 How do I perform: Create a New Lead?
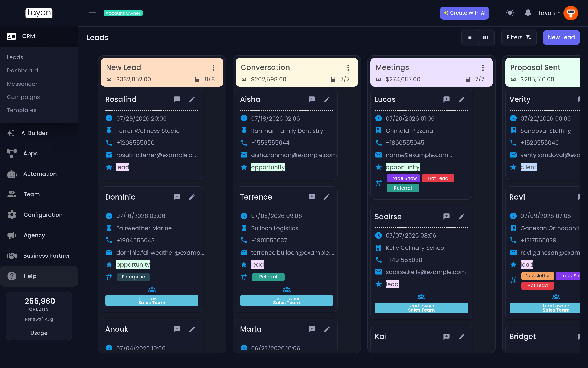[x=561, y=37]
